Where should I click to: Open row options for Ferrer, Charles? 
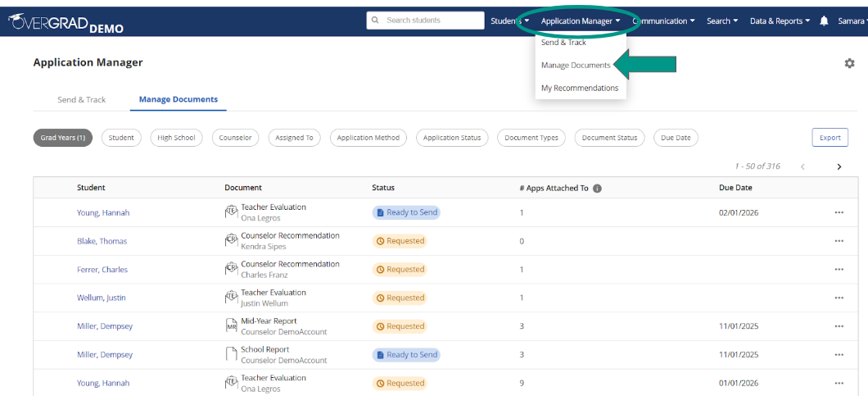(x=839, y=270)
